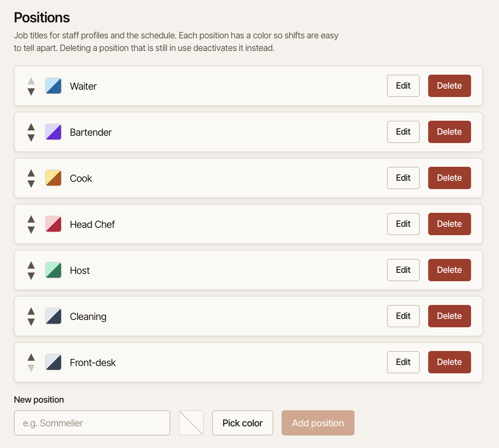499x448 pixels.
Task: Click the Cook orange color swatch
Action: point(53,178)
